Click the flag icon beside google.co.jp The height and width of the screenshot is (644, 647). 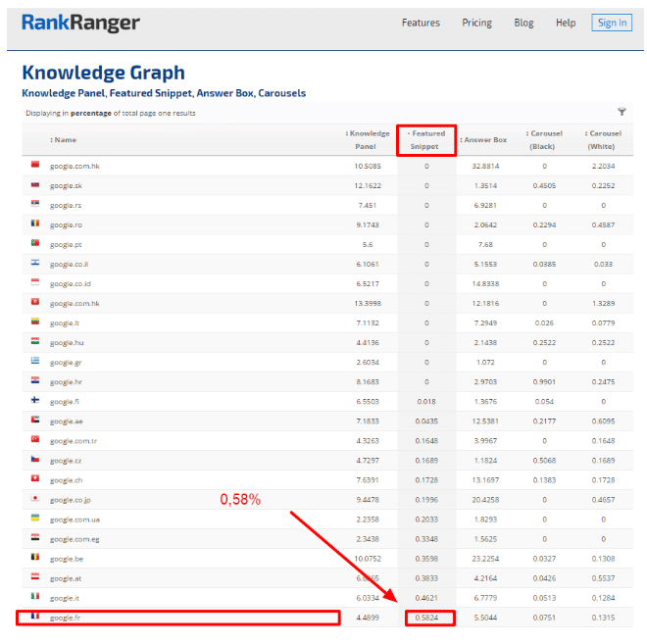35,499
